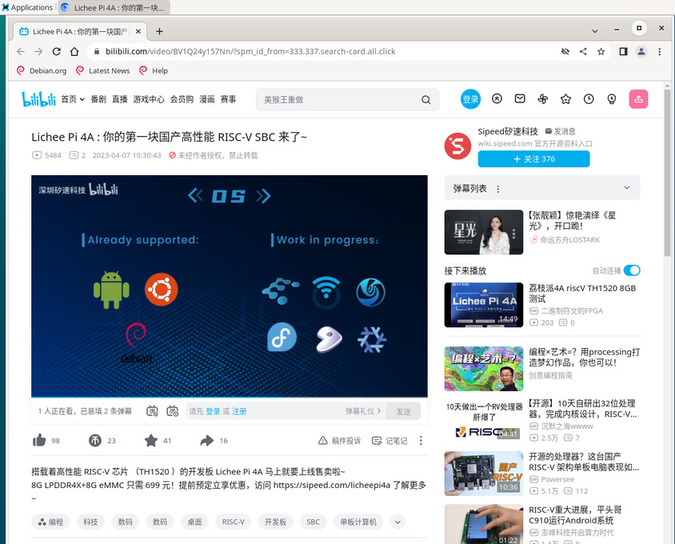Viewport: 675px width, 544px height.
Task: Favorite the video with star icon
Action: tap(151, 440)
